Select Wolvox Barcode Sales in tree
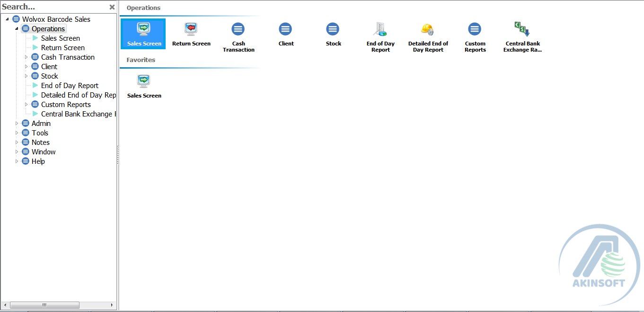 [56, 19]
